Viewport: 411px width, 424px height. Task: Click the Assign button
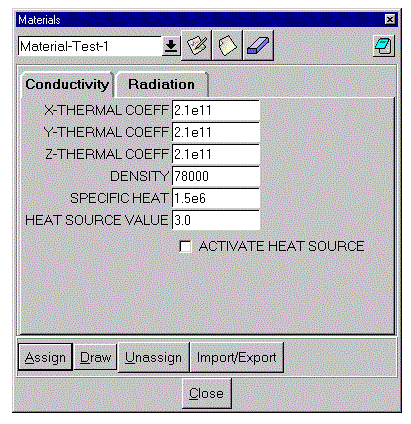pyautogui.click(x=45, y=357)
